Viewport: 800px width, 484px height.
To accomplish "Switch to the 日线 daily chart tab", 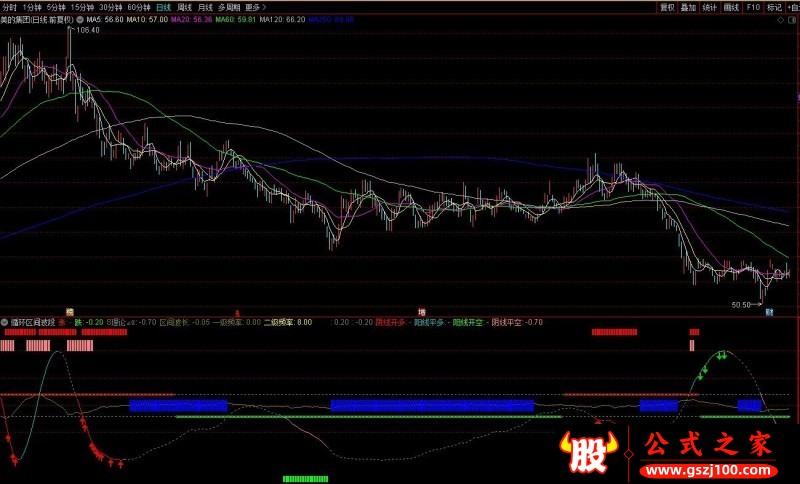I will (x=163, y=7).
